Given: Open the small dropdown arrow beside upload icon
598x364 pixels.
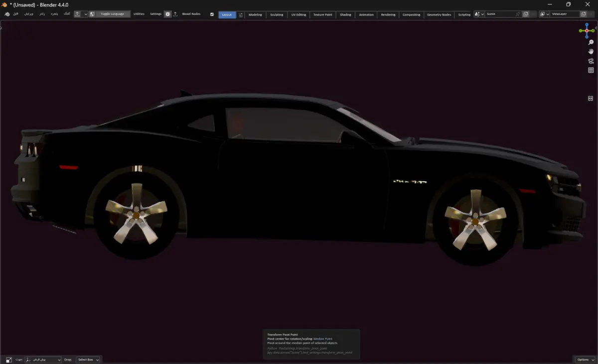Looking at the screenshot, I should click(x=86, y=14).
